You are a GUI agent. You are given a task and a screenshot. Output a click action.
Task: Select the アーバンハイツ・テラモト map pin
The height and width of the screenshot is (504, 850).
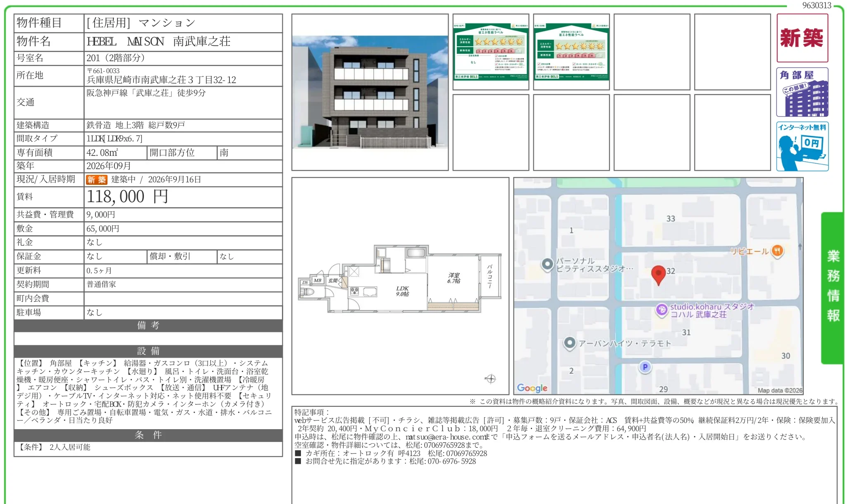570,343
